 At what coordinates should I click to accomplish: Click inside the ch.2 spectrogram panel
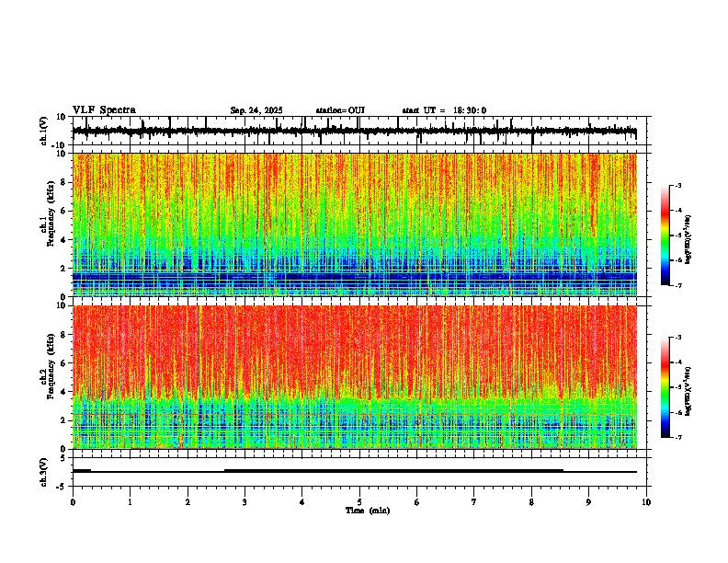click(355, 377)
